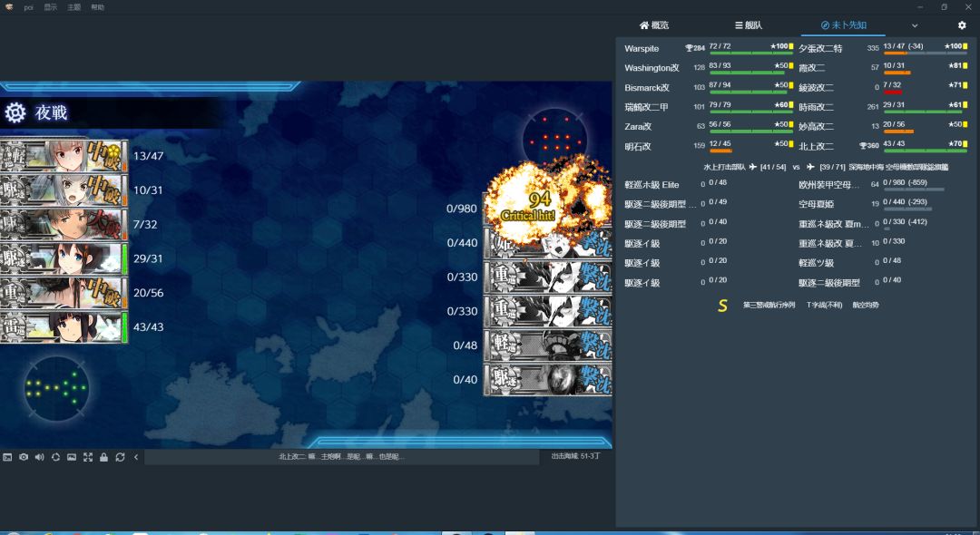The image size is (980, 535).
Task: Select the torpedo cruiser card showing 43/43
Action: 64,327
